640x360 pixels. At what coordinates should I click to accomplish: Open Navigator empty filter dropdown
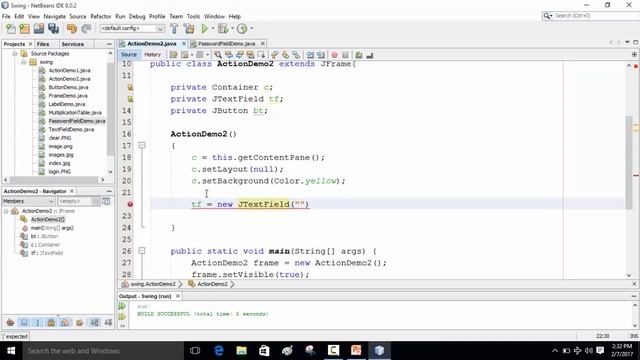pos(78,201)
